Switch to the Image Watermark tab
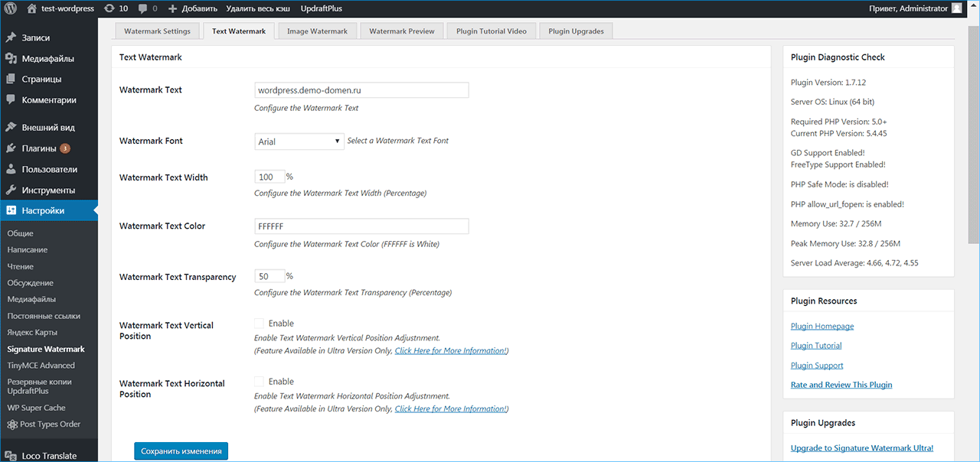 (317, 31)
